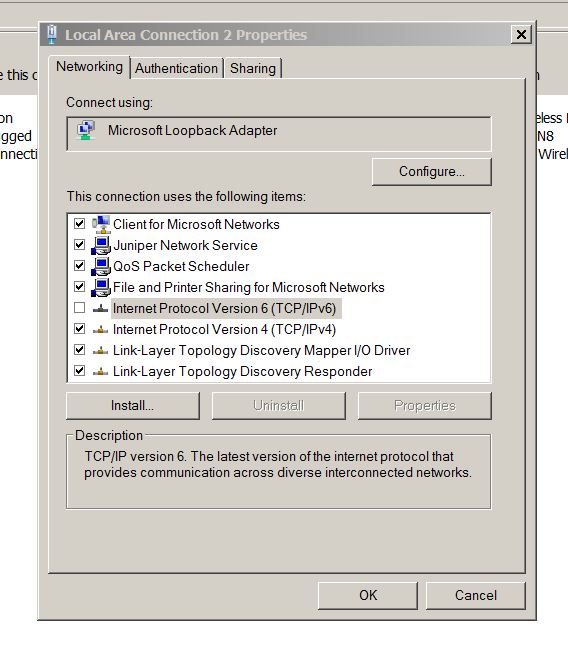Click the Juniper Network Service icon
The width and height of the screenshot is (568, 651).
(101, 245)
